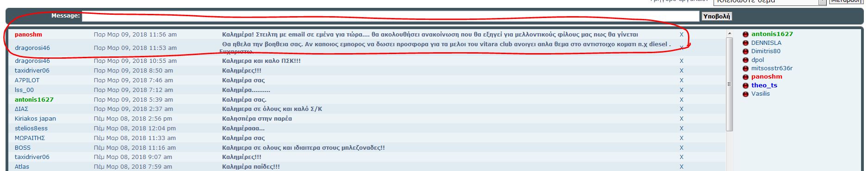The image size is (868, 171).
Task: Click the status icon next to Dimitris80
Action: pos(745,51)
